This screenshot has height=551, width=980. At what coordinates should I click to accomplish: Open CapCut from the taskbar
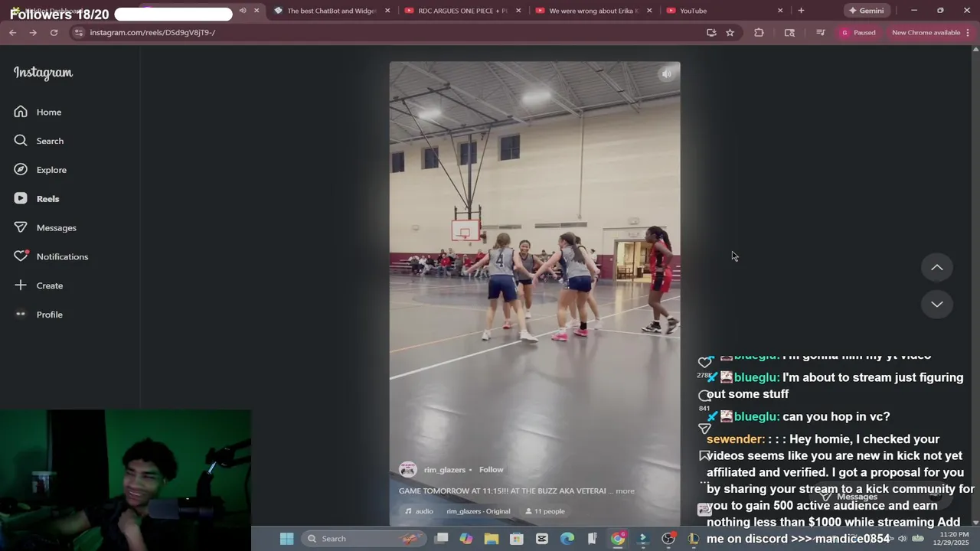(542, 539)
